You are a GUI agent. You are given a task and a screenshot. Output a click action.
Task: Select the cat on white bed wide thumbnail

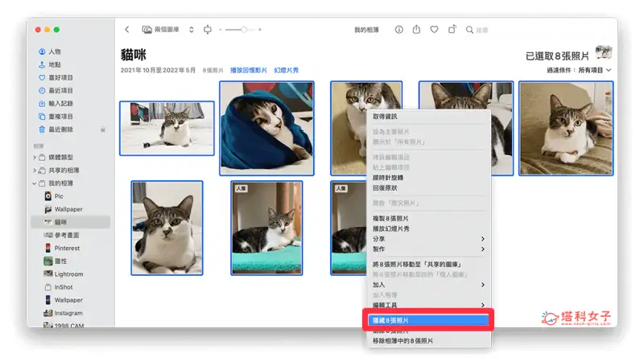[x=167, y=129]
